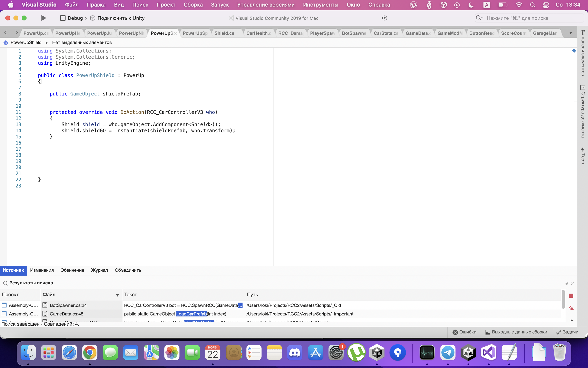Open Control Center in the menu bar
Screen dimensions: 588x368
pos(546,5)
